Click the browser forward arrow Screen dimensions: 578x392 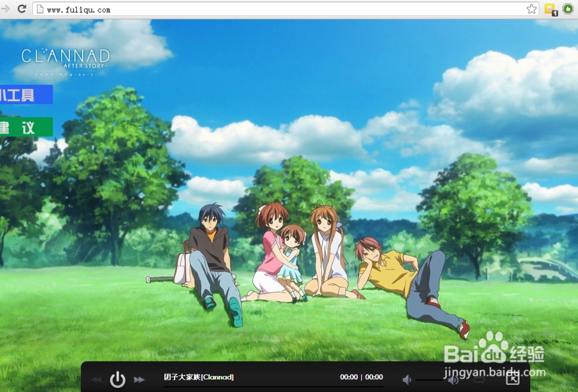pyautogui.click(x=6, y=9)
